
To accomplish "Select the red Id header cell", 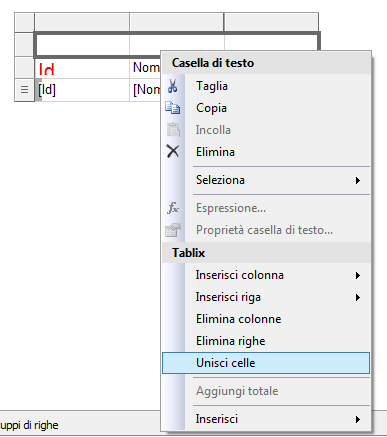I will (x=82, y=68).
